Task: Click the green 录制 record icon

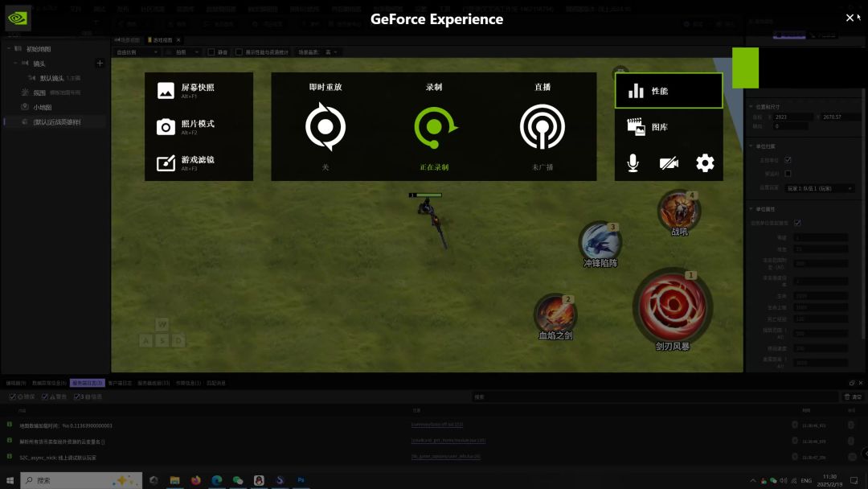Action: click(x=434, y=127)
